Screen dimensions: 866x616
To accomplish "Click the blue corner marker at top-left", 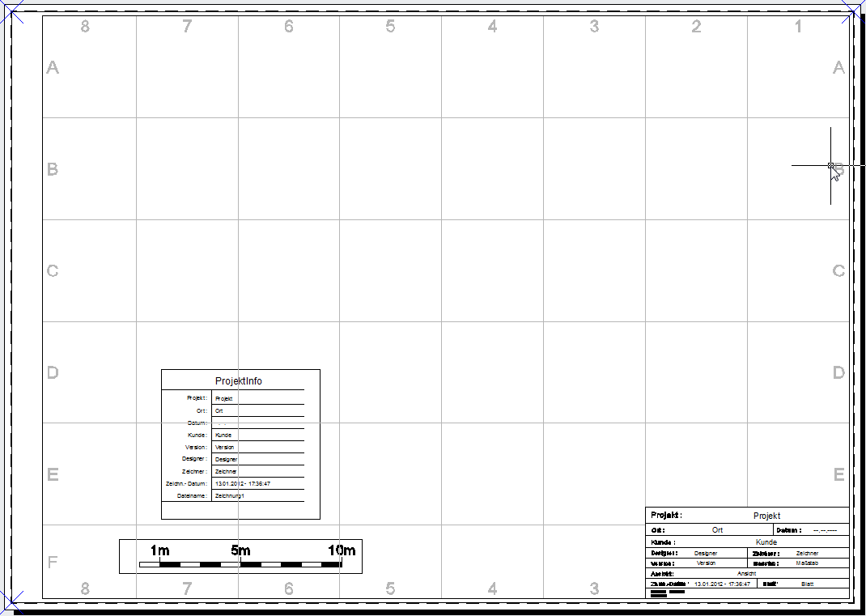I will (10, 10).
